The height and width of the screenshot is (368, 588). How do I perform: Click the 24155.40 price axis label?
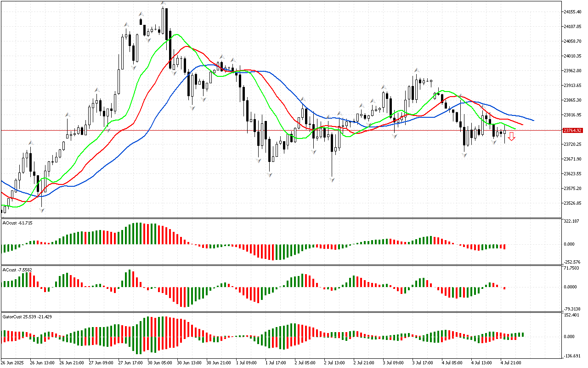point(572,12)
